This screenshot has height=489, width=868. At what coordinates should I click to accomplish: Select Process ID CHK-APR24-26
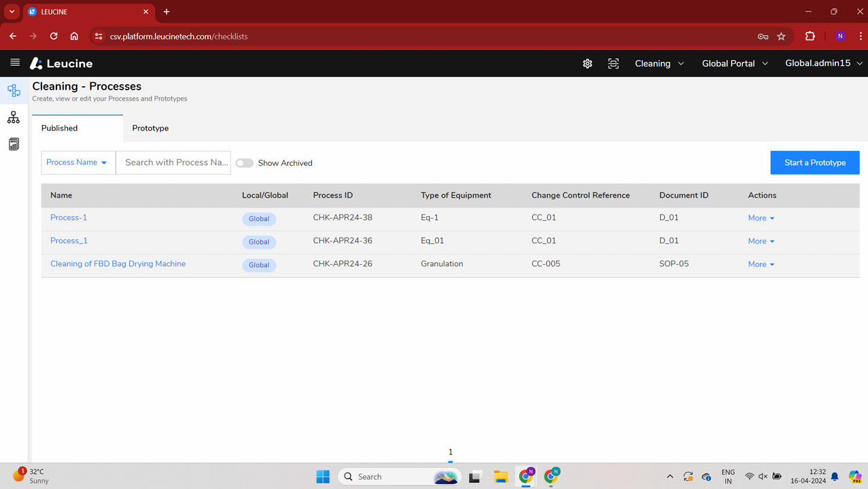click(343, 264)
